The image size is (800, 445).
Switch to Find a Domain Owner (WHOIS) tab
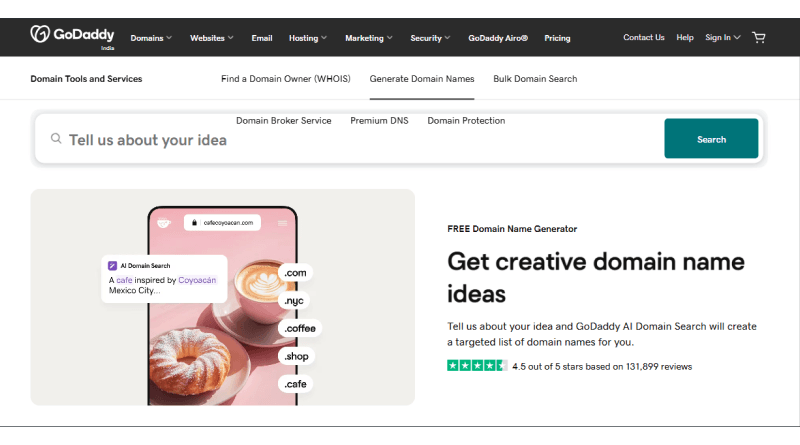coord(286,79)
